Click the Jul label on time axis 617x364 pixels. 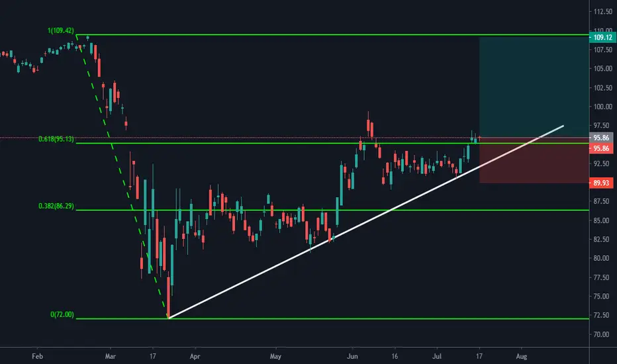437,356
